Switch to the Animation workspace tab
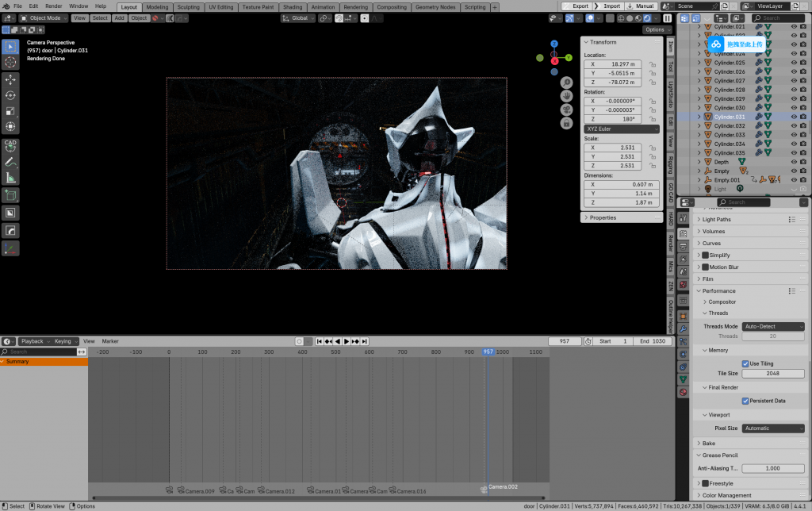Viewport: 812px width, 511px height. pos(324,7)
